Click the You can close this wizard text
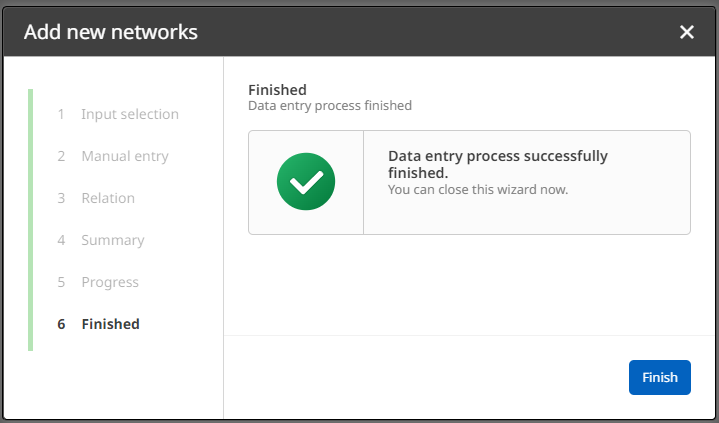 pyautogui.click(x=478, y=189)
